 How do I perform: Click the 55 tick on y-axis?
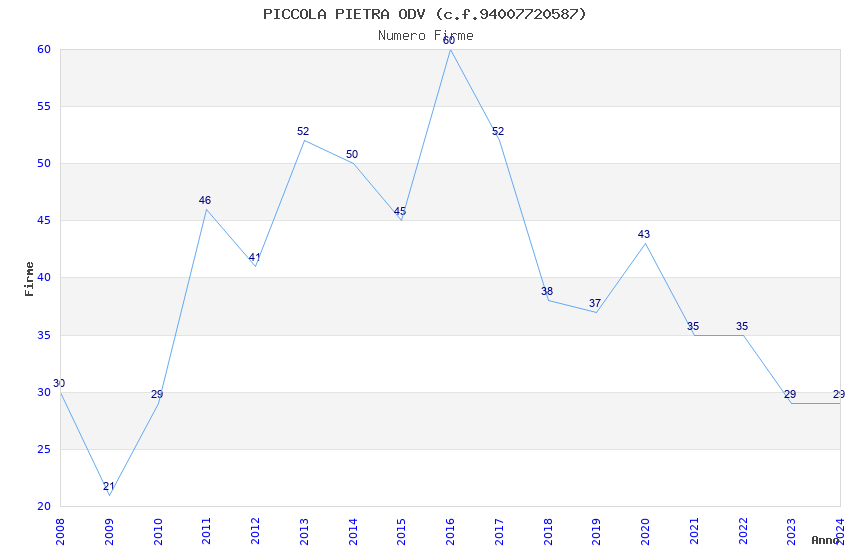pos(43,106)
